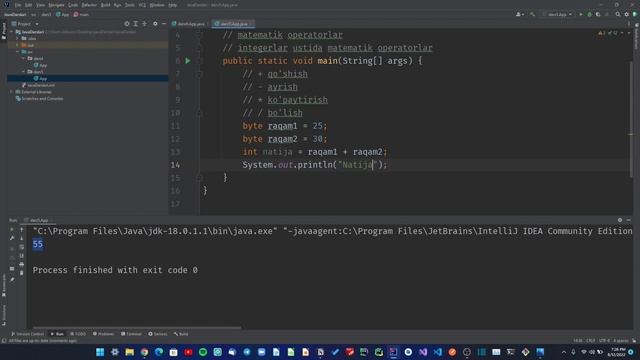Expand the out folder
Image resolution: width=640 pixels, height=360 pixels.
(x=18, y=45)
